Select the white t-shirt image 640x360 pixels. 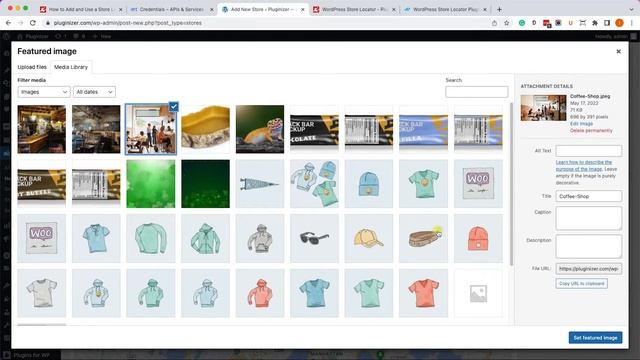[42, 293]
